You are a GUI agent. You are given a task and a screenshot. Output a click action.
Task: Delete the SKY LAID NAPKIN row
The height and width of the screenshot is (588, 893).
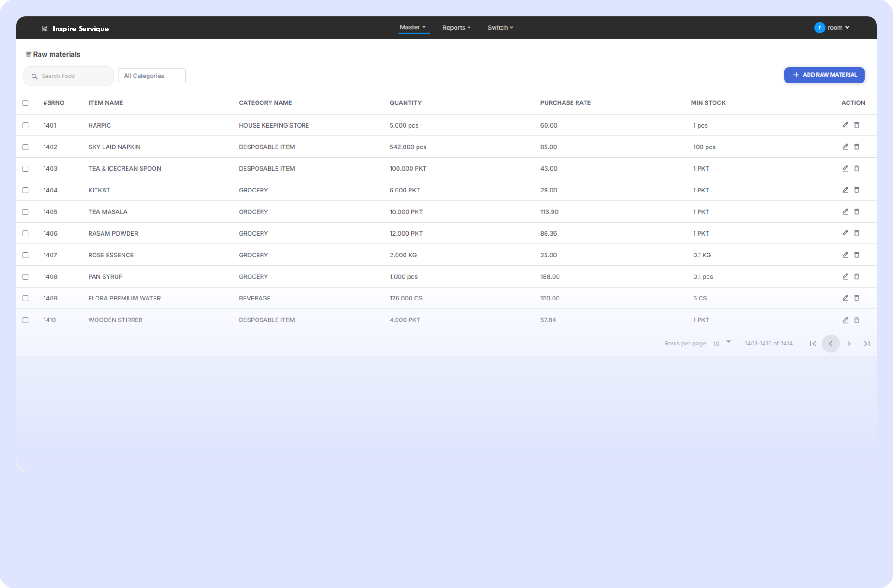[x=857, y=147]
